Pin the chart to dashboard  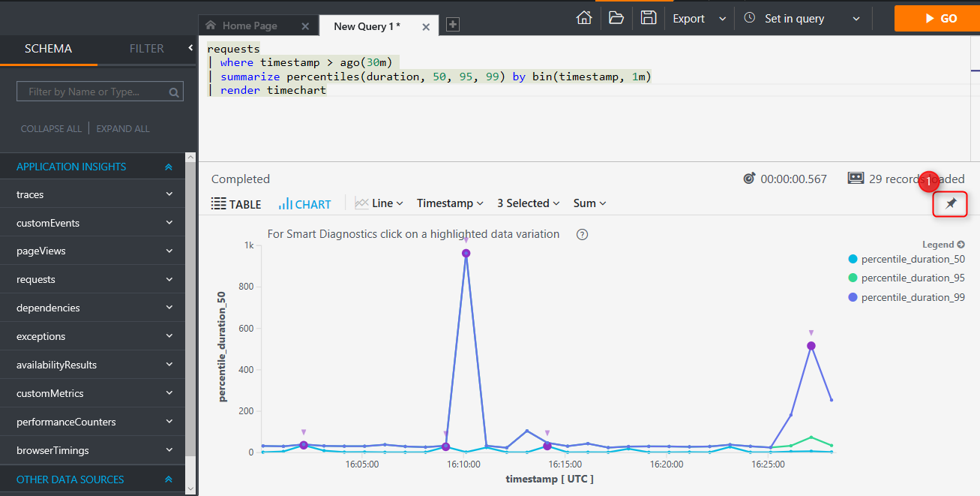(x=951, y=203)
